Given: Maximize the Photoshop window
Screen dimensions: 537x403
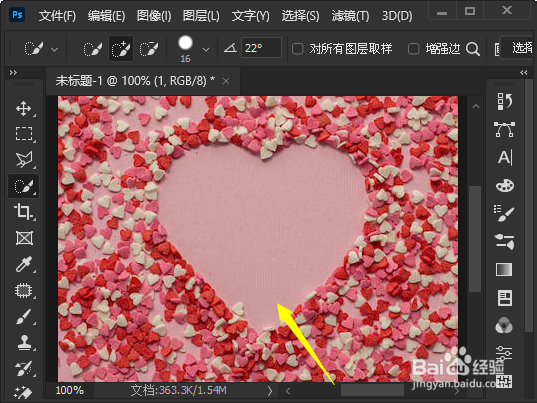Looking at the screenshot, I should [470, 11].
